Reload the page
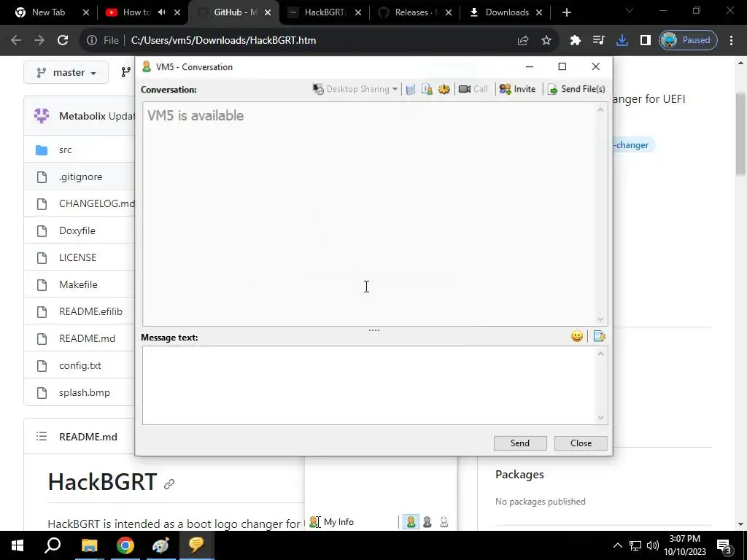Image resolution: width=747 pixels, height=560 pixels. [x=63, y=41]
